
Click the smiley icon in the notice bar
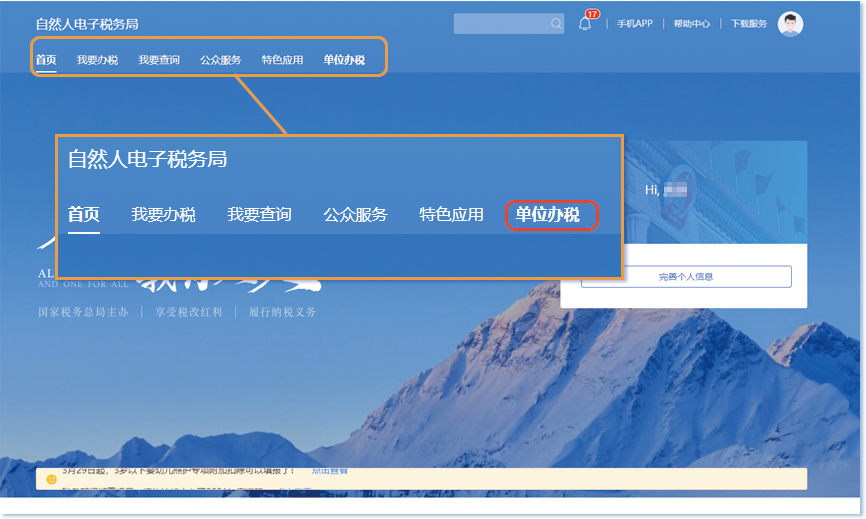pyautogui.click(x=51, y=479)
